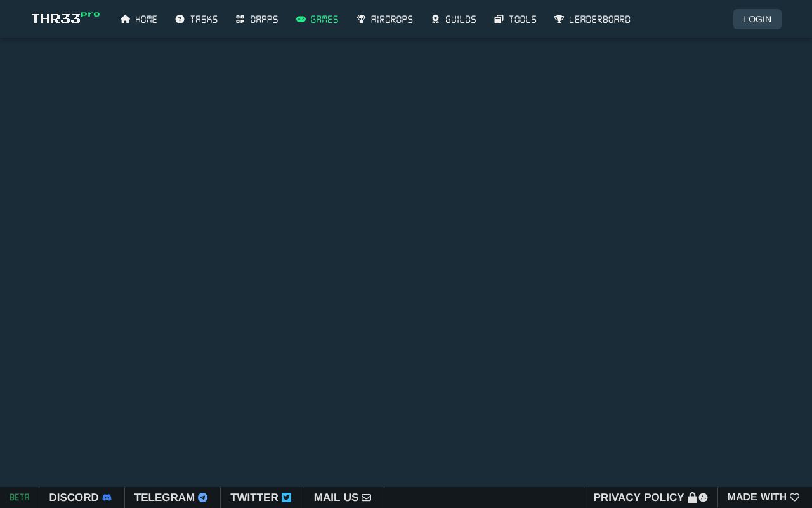Click the Guilds badge icon
Image resolution: width=812 pixels, height=508 pixels.
[435, 19]
